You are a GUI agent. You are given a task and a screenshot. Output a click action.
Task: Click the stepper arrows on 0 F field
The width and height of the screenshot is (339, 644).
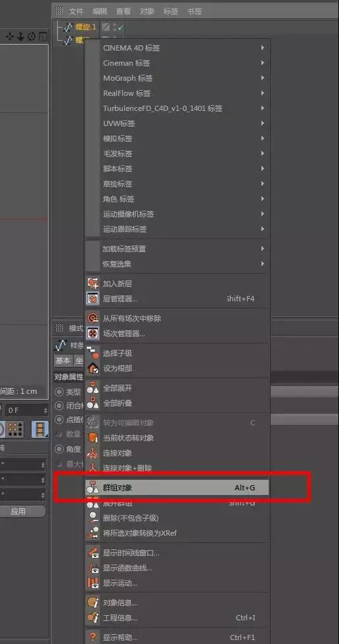pyautogui.click(x=45, y=410)
